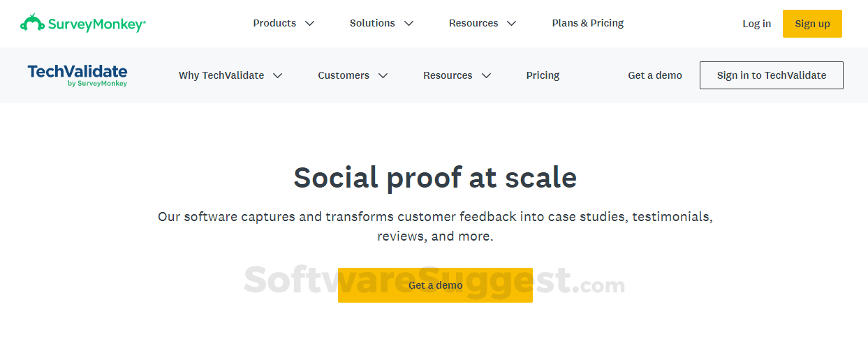
Task: Open the Why TechValidate menu
Action: pos(221,75)
